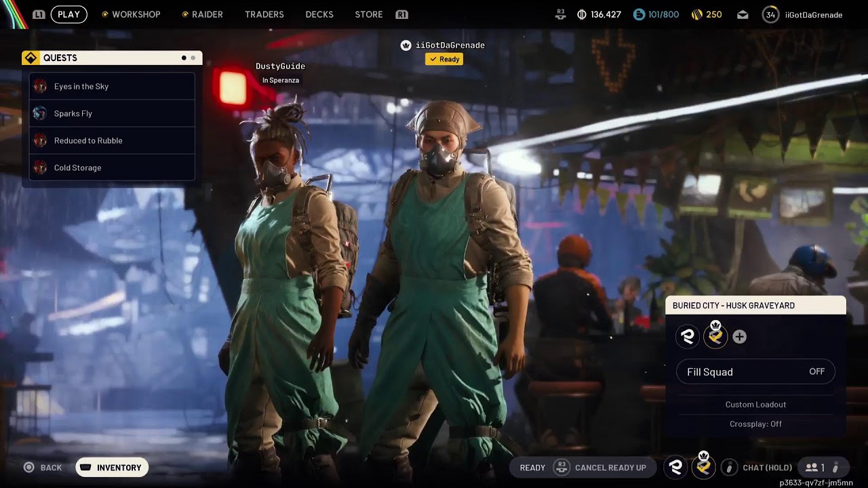Click the gold leader emblem in the bottom bar

(704, 467)
